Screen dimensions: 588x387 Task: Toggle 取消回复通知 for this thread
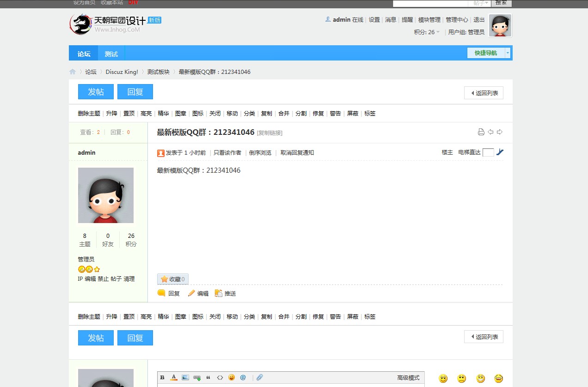click(x=297, y=152)
